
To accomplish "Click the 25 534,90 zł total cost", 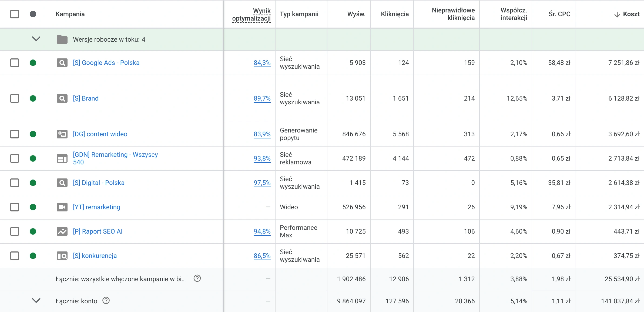I will tap(622, 279).
